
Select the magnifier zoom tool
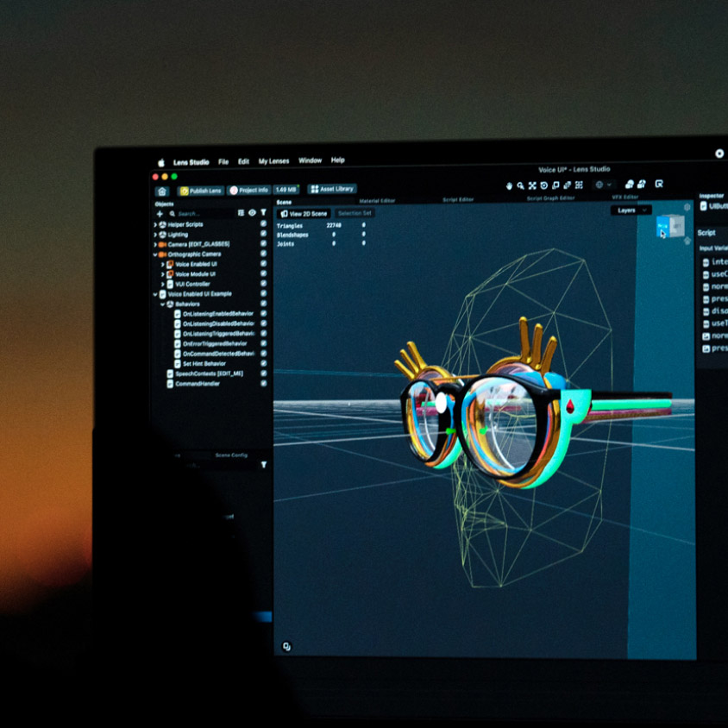click(520, 185)
